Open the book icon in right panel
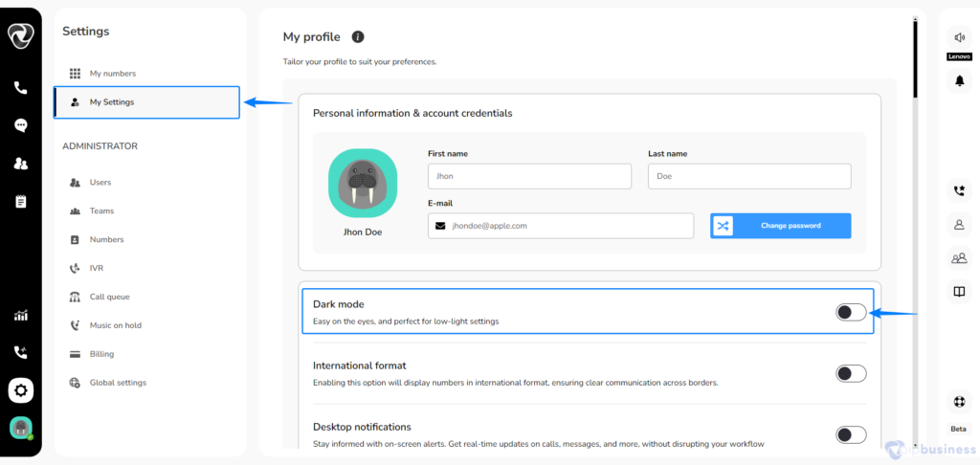This screenshot has height=465, width=980. tap(959, 291)
